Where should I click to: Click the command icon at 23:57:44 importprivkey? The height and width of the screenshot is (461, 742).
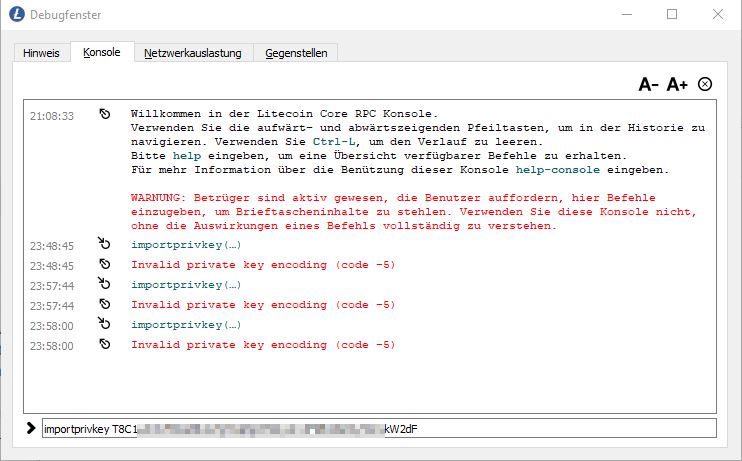[104, 283]
